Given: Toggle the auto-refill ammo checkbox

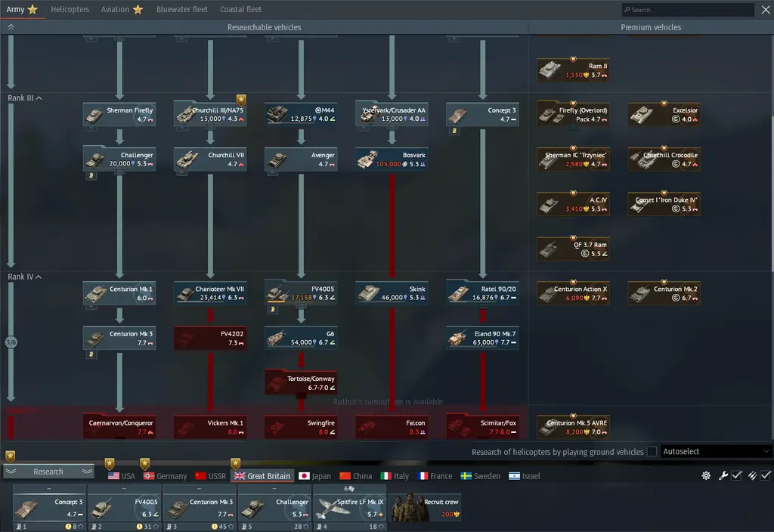Looking at the screenshot, I should tap(766, 475).
